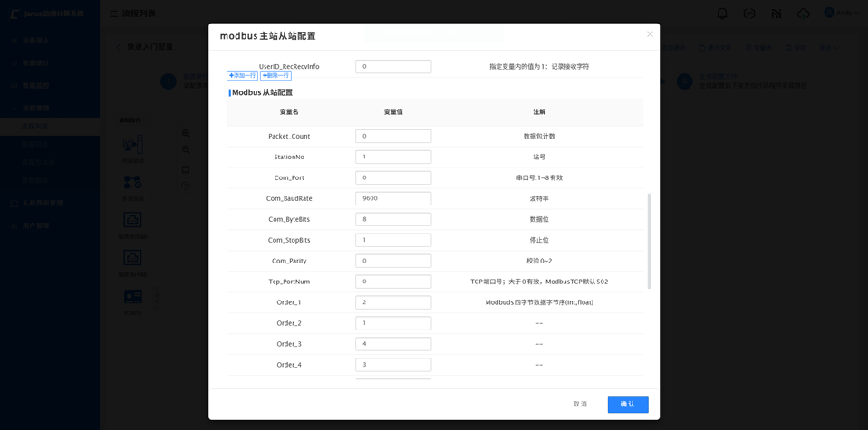Open the Andy user account dropdown
868x430 pixels.
[843, 14]
